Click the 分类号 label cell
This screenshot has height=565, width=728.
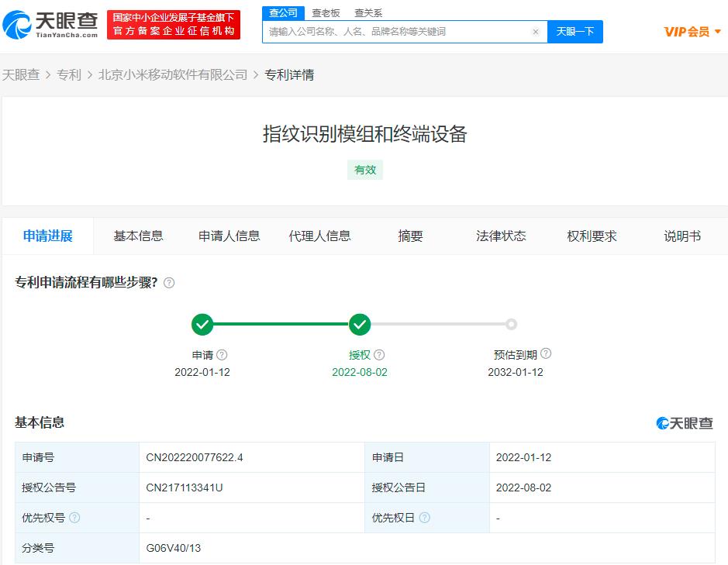[x=77, y=548]
